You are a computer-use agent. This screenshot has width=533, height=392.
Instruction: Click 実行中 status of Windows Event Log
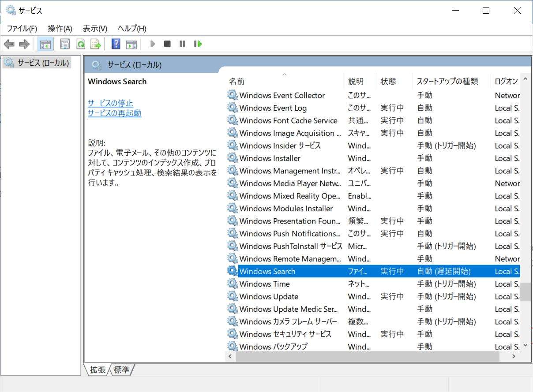pyautogui.click(x=392, y=108)
